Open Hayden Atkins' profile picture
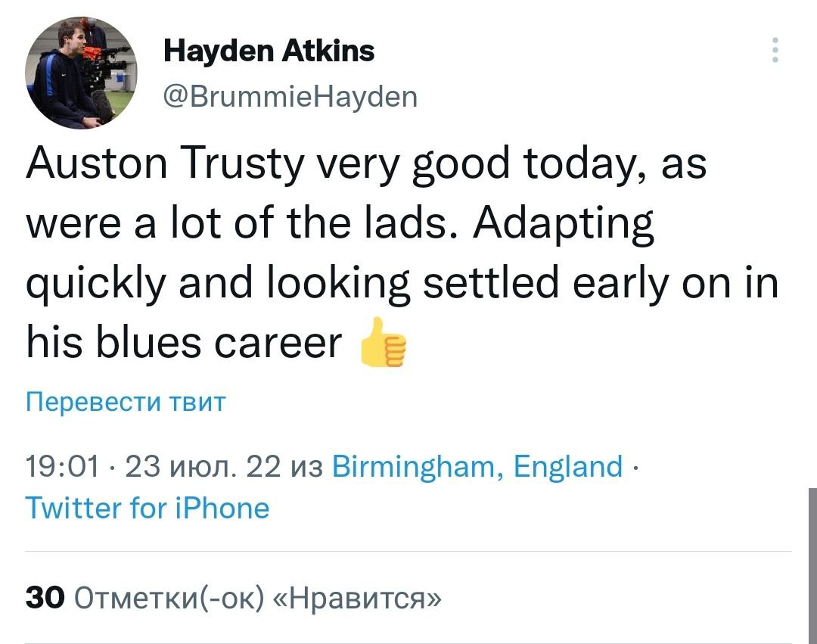This screenshot has width=817, height=644. coord(81,71)
